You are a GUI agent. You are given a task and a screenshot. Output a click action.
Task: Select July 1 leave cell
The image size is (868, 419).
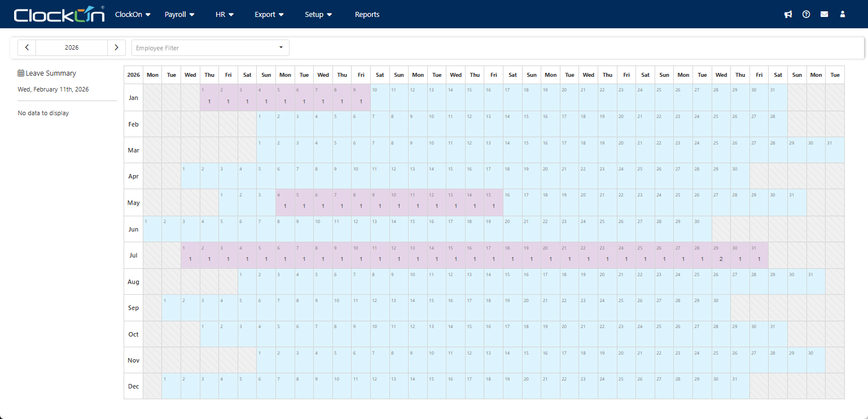(x=191, y=255)
